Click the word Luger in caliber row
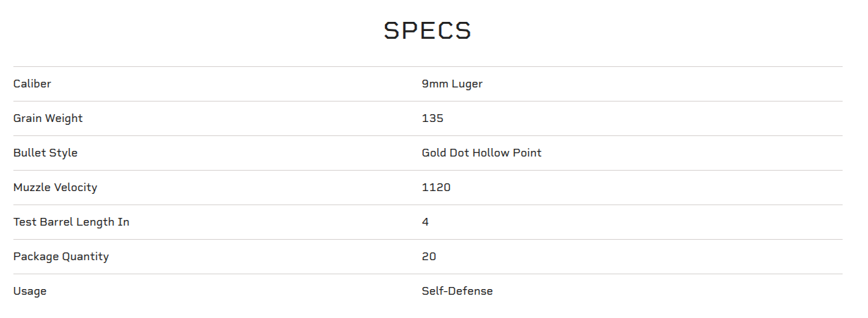Viewport: 868px width, 318px height. (467, 85)
